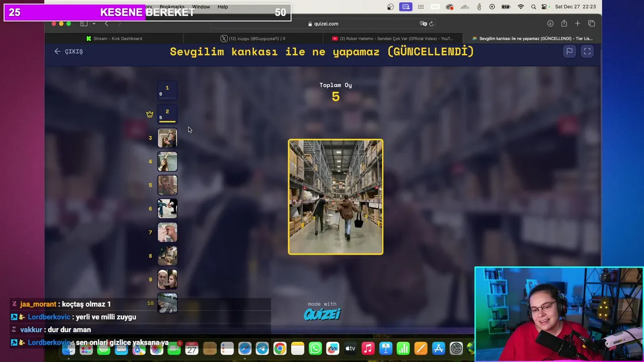Open Safari from the Dock
Screen dimensions: 644x362
(245, 348)
